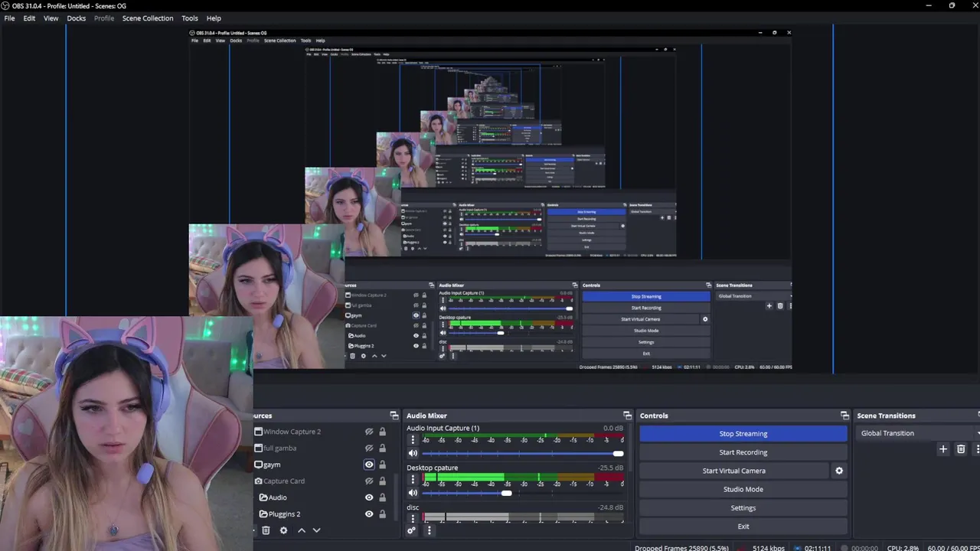Hide the gaym source
Image resolution: width=980 pixels, height=551 pixels.
[369, 465]
